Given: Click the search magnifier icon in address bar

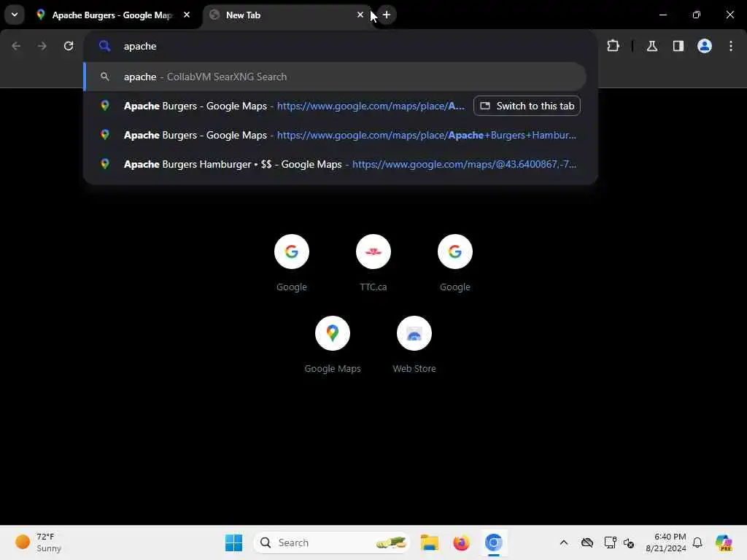Looking at the screenshot, I should tap(104, 46).
